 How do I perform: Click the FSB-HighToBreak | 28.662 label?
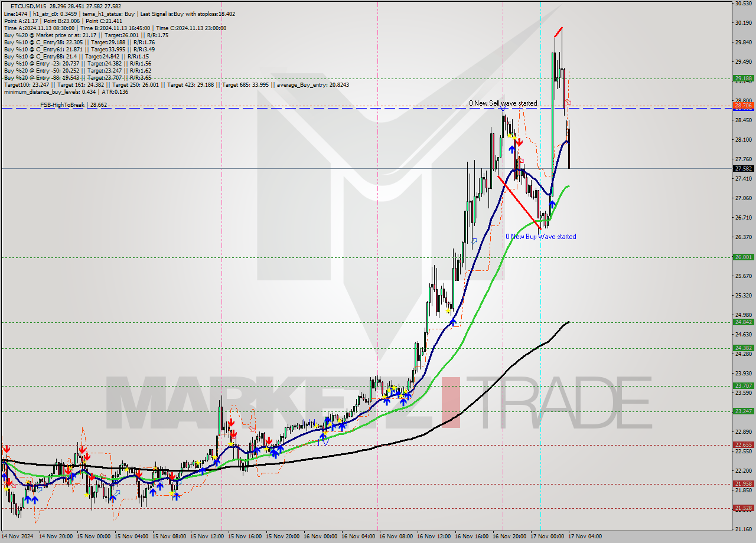tap(73, 104)
